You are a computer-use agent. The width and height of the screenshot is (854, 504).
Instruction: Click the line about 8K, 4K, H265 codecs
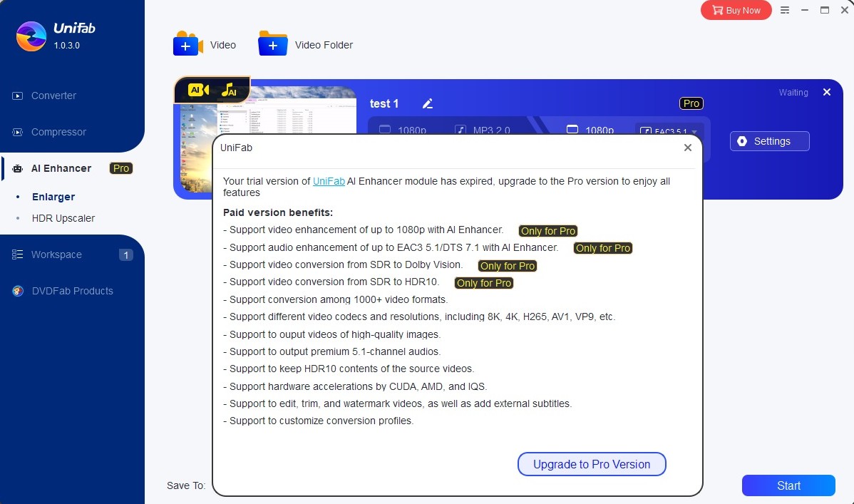tap(419, 317)
